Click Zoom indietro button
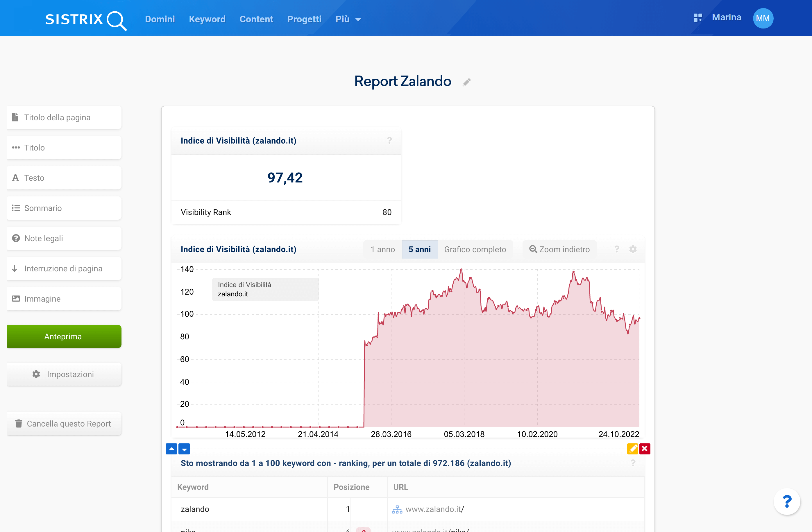This screenshot has width=812, height=532. (x=559, y=249)
